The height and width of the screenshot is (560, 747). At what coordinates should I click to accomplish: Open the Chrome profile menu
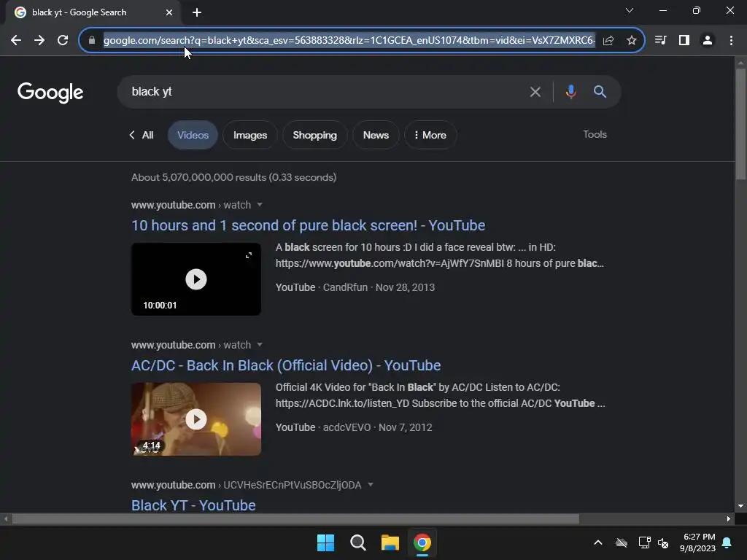point(708,41)
